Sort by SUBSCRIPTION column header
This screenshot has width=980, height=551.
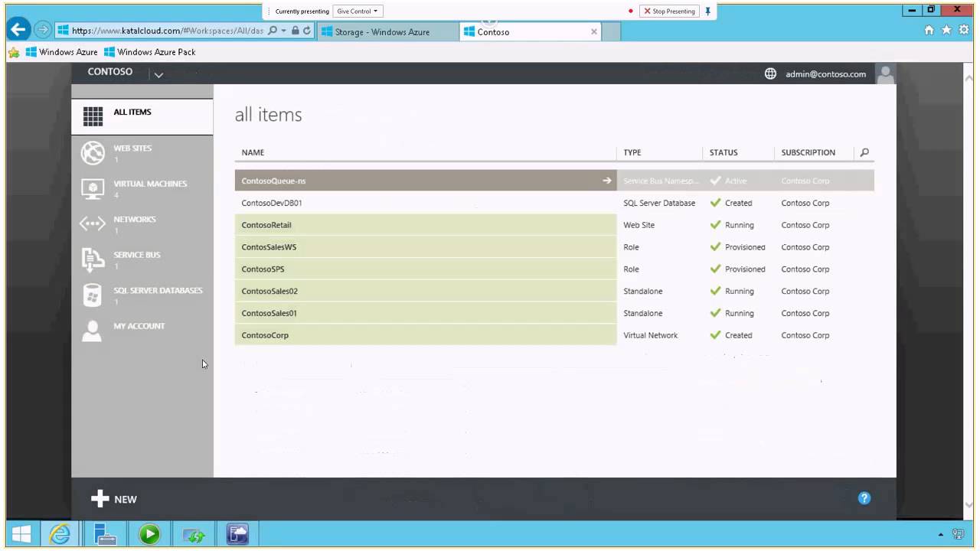pos(808,152)
